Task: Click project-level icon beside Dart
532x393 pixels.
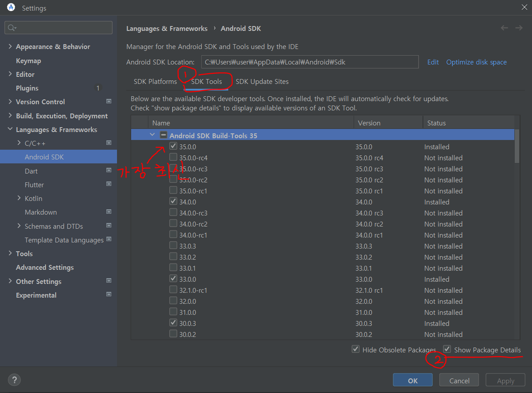Action: click(109, 170)
